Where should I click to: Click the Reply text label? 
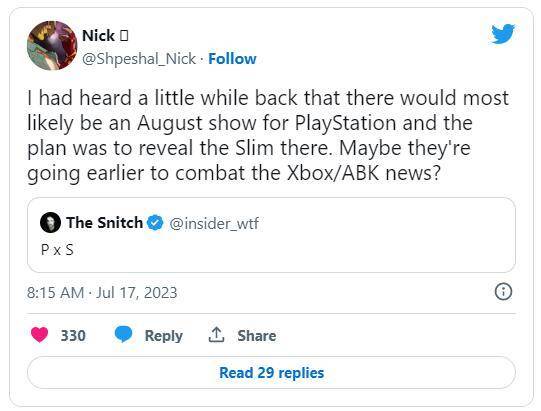click(x=164, y=336)
